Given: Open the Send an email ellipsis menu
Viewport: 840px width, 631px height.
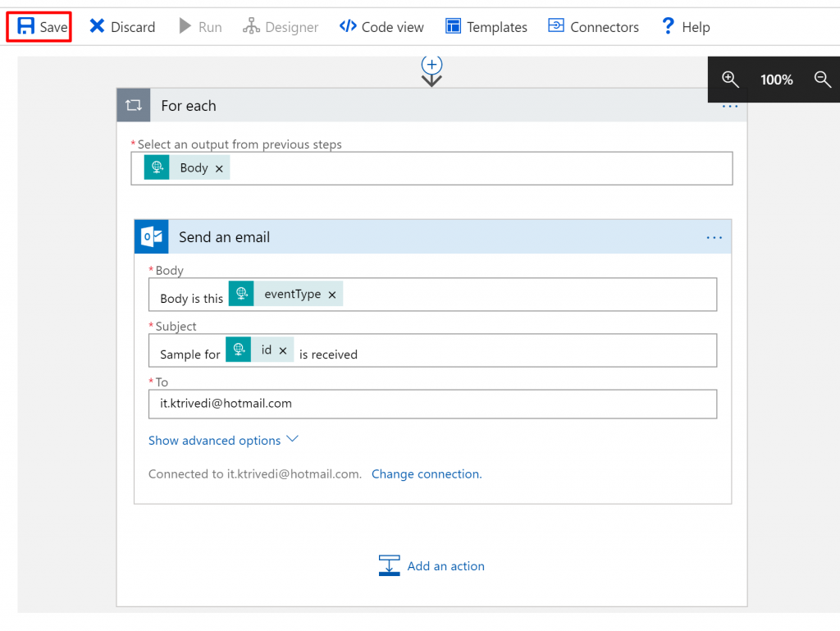Looking at the screenshot, I should 714,237.
